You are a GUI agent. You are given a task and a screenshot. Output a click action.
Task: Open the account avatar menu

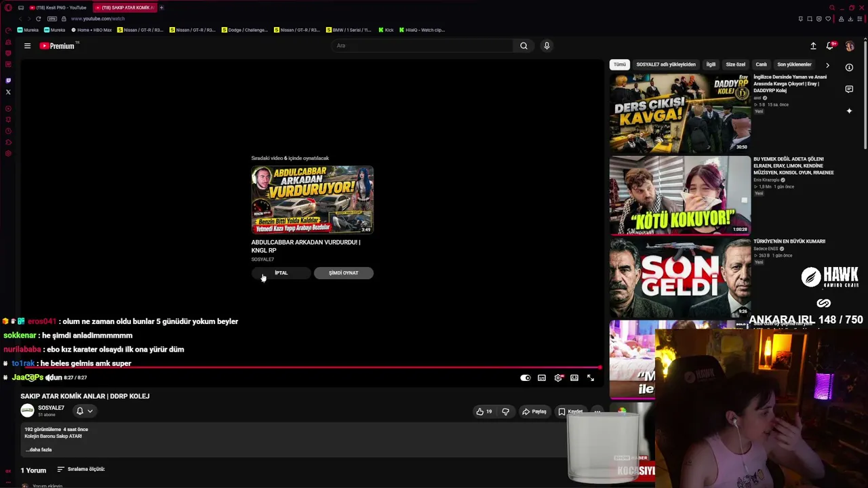850,46
